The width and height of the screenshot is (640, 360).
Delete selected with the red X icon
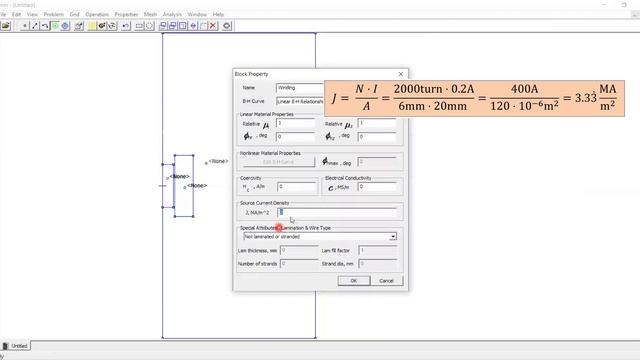[x=213, y=26]
